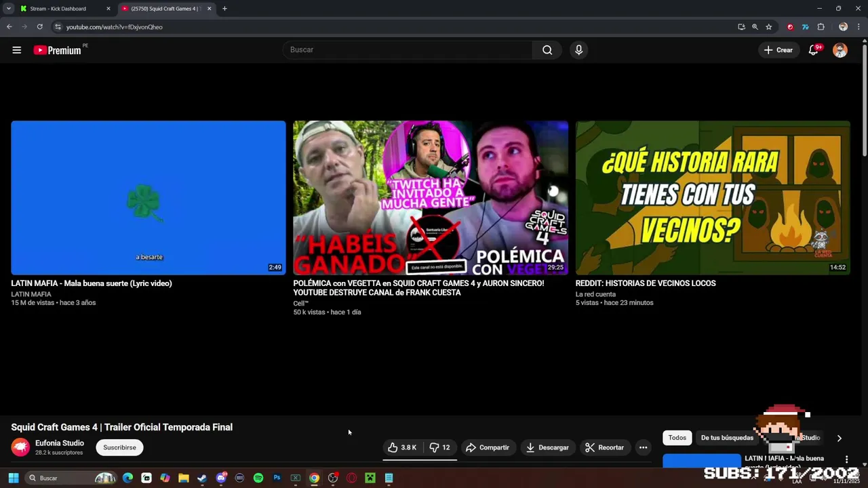The height and width of the screenshot is (488, 868).
Task: Open Microsoft Edge from taskbar
Action: [127, 478]
